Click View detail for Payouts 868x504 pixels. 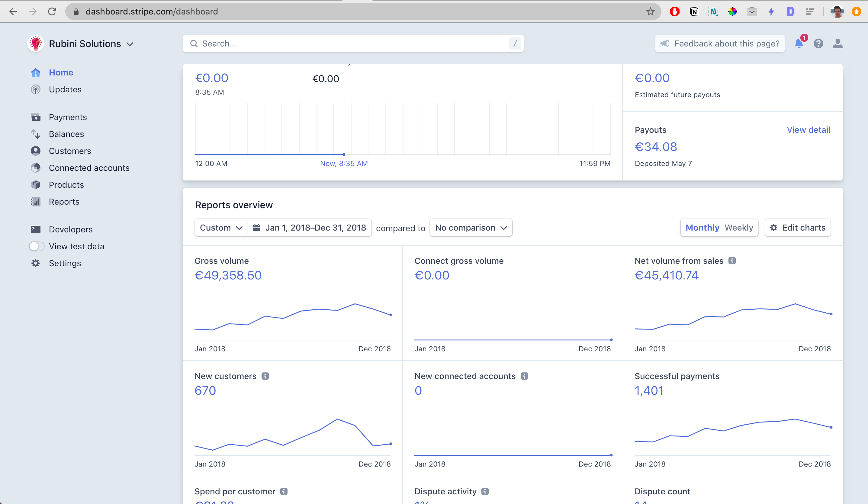tap(809, 130)
